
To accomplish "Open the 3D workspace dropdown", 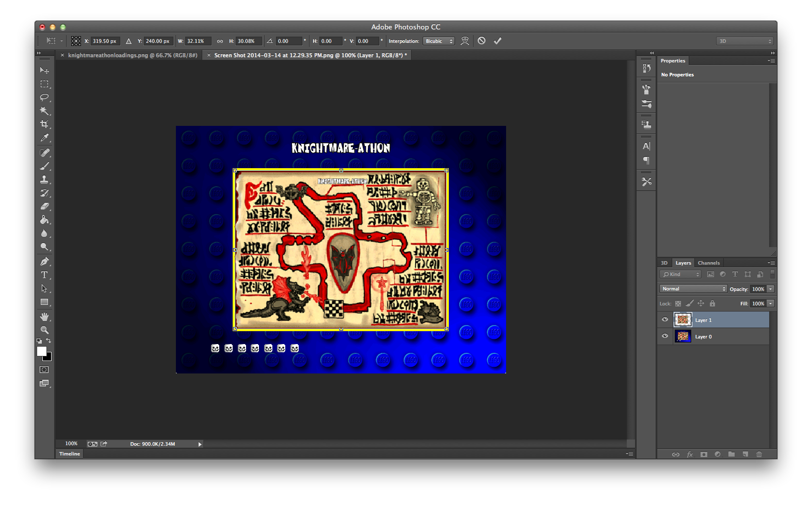I will [x=744, y=41].
